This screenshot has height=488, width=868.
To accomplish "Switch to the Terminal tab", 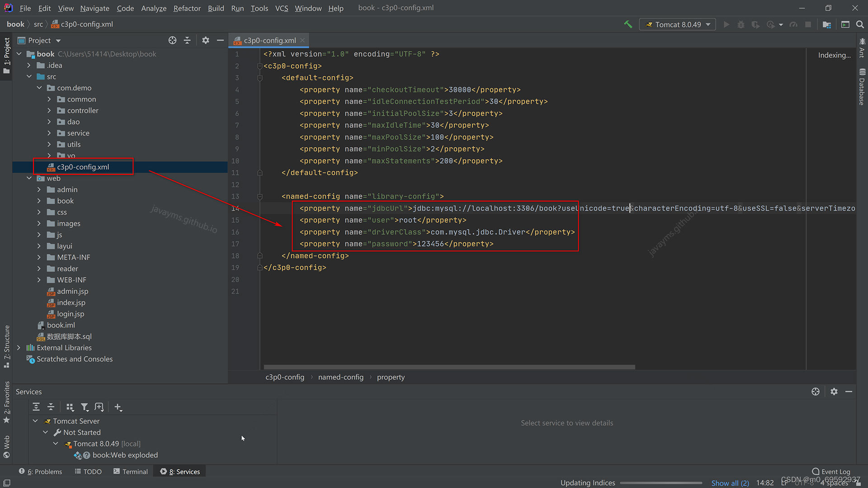I will [x=131, y=471].
